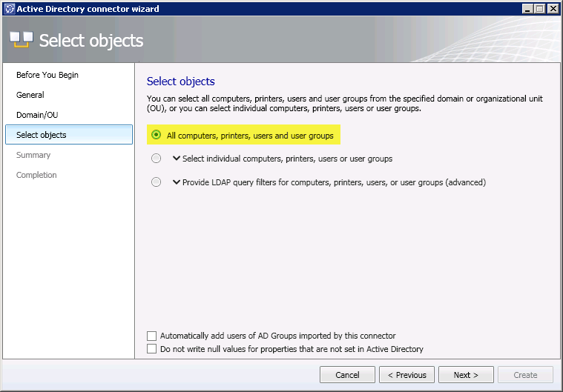Click the Completion step in sidebar

tap(36, 175)
